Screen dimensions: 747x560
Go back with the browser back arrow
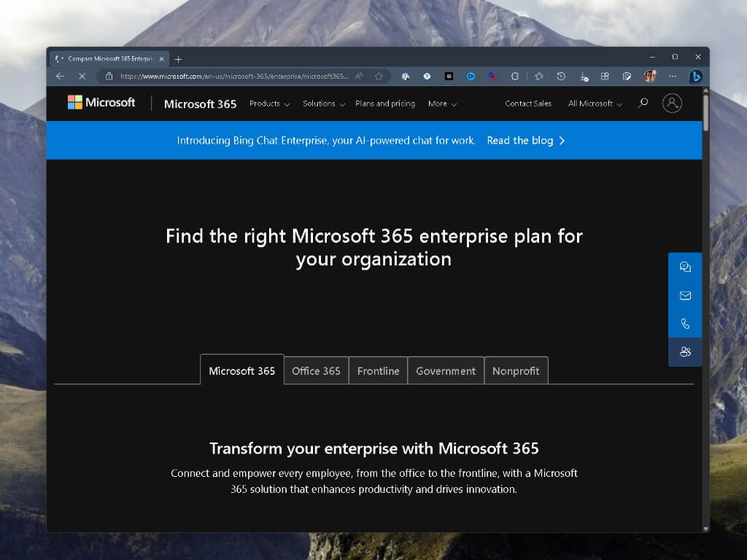[x=60, y=76]
